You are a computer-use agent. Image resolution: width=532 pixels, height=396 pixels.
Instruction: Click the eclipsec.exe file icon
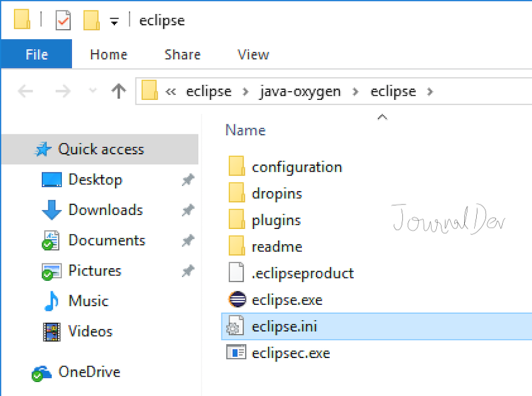pos(237,353)
